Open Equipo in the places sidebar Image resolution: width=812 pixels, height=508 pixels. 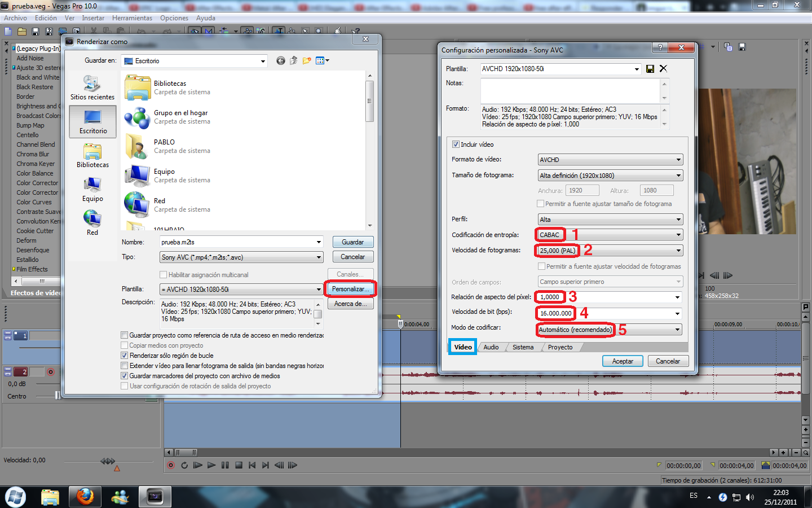pyautogui.click(x=92, y=189)
